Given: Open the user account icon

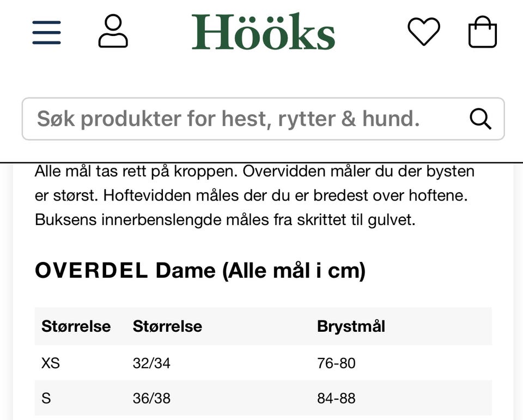Looking at the screenshot, I should click(113, 32).
